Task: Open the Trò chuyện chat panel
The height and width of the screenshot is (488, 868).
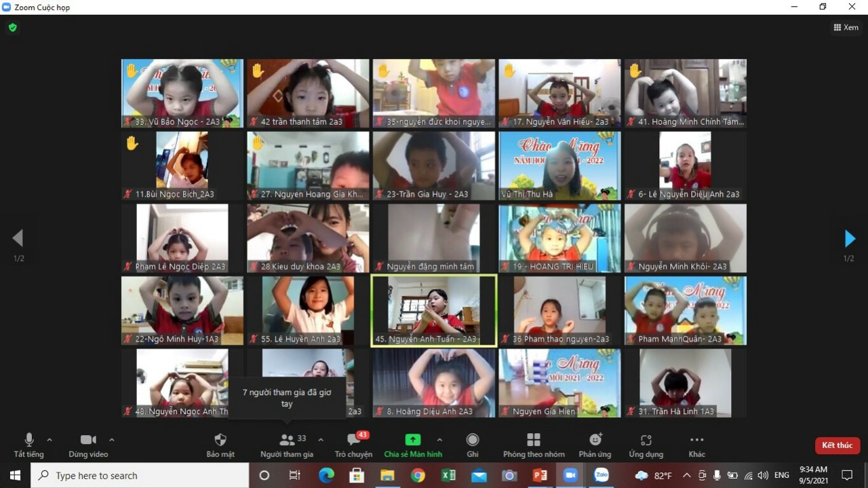Action: [353, 440]
